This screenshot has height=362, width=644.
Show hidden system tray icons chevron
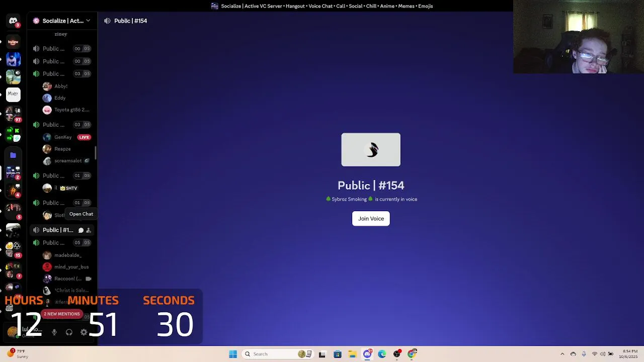562,354
